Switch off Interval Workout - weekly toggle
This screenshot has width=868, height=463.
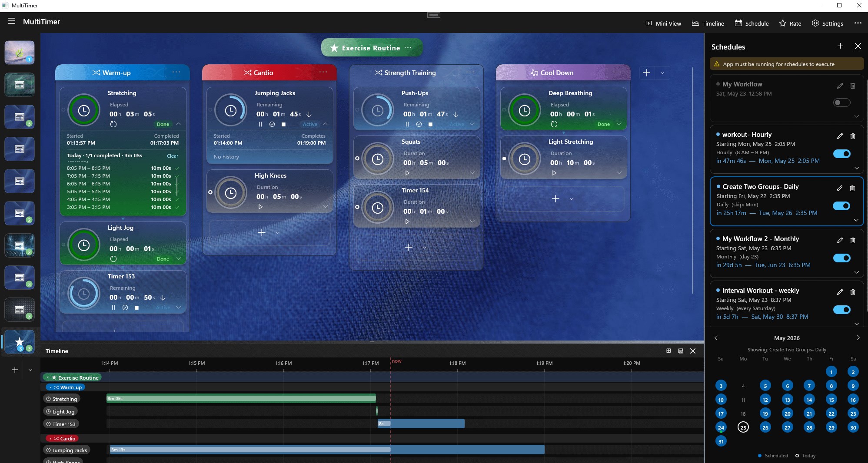(x=842, y=310)
